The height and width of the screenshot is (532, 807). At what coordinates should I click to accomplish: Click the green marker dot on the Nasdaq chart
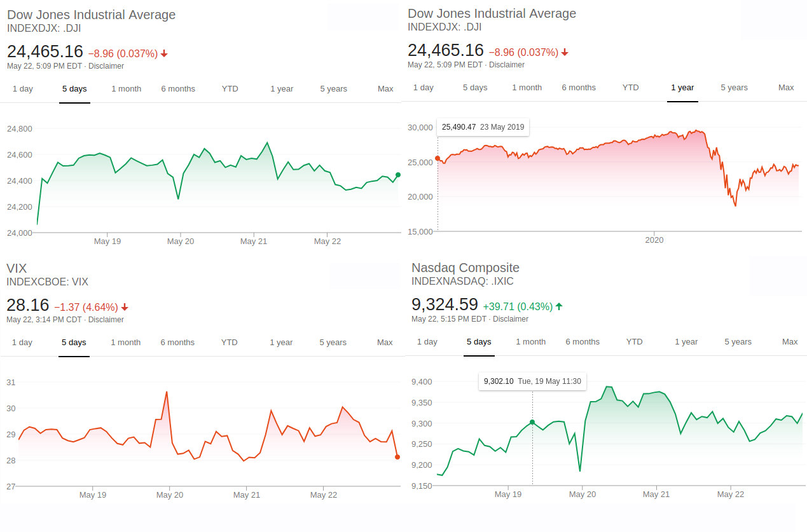point(532,422)
